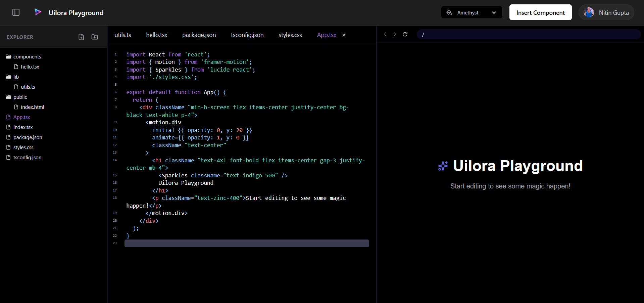Switch to the utils.ts tab
This screenshot has height=303, width=644.
pos(123,35)
